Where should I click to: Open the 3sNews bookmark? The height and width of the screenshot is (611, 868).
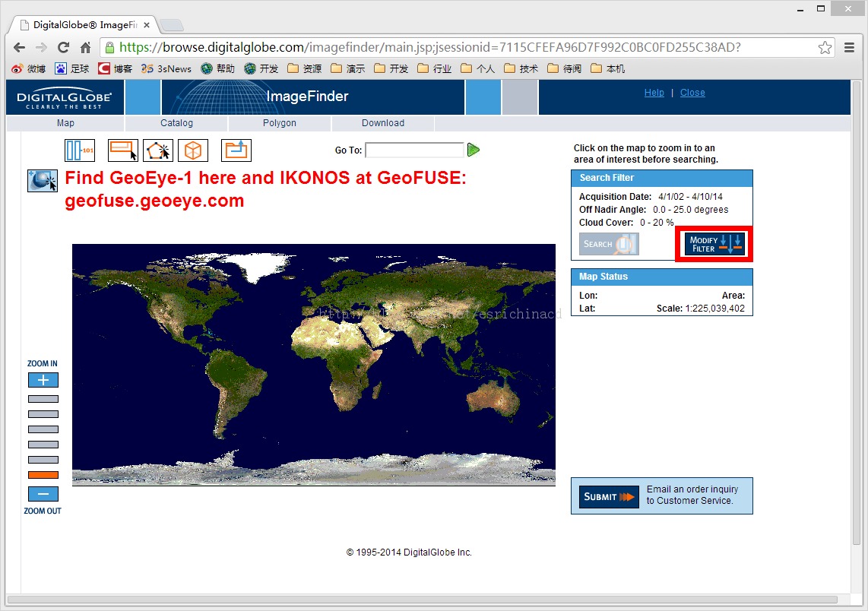[166, 68]
